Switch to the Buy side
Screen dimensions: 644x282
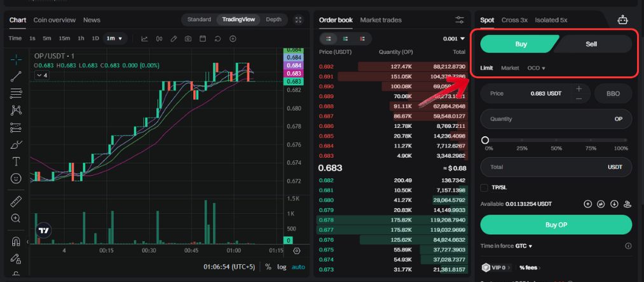click(x=520, y=44)
